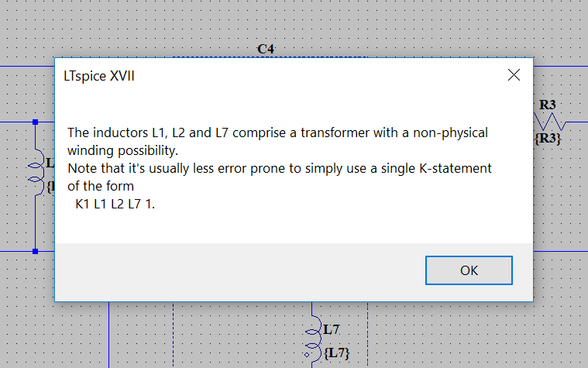
Task: Click the {L7} inductance value text
Action: pyautogui.click(x=336, y=353)
